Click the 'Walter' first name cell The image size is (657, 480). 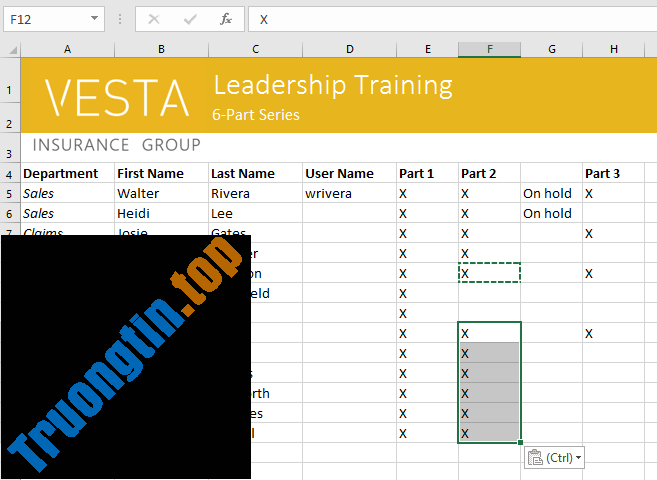point(161,194)
